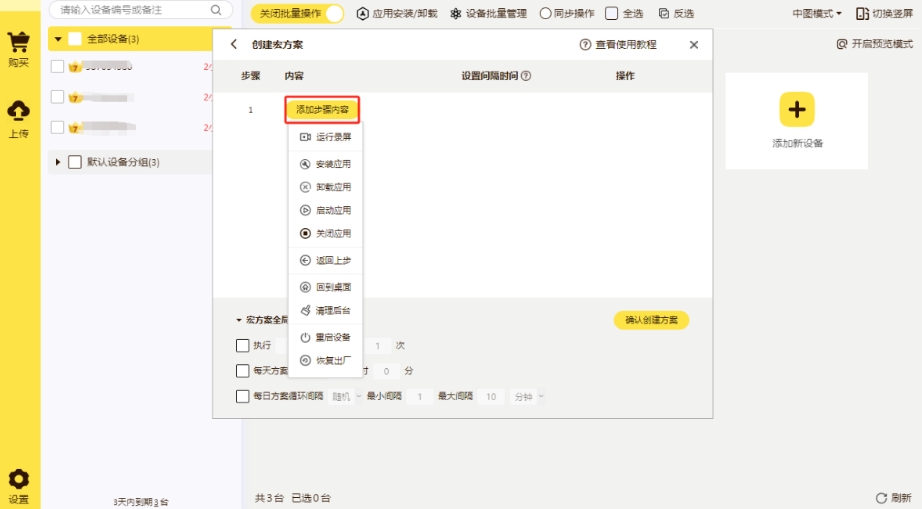The height and width of the screenshot is (509, 922).
Task: Choose 运行录屏 from the step menu
Action: pyautogui.click(x=325, y=137)
